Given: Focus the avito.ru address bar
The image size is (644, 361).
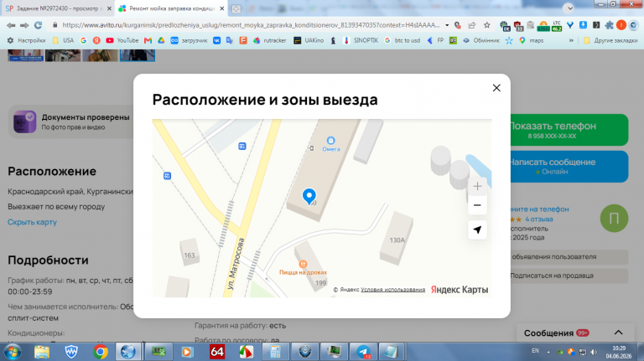Looking at the screenshot, I should point(251,25).
